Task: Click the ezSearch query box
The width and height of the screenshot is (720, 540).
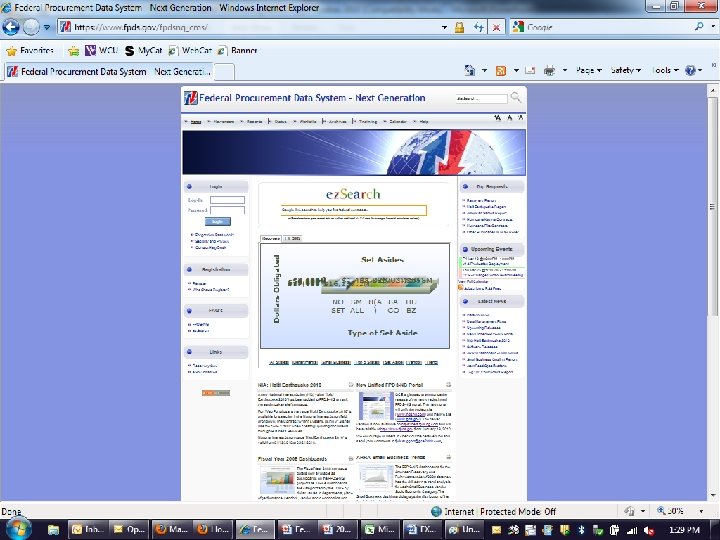Action: (x=354, y=210)
